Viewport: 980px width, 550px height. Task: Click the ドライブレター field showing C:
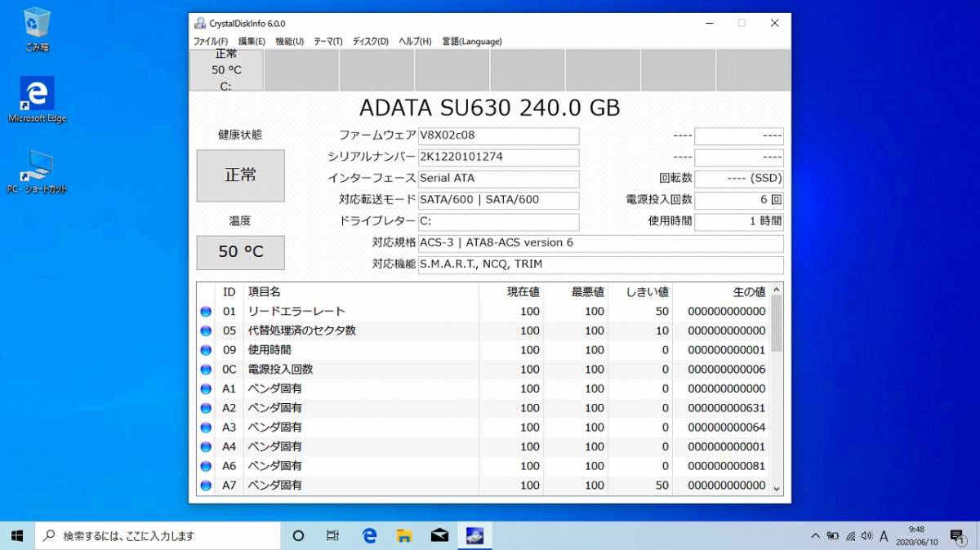(x=498, y=222)
